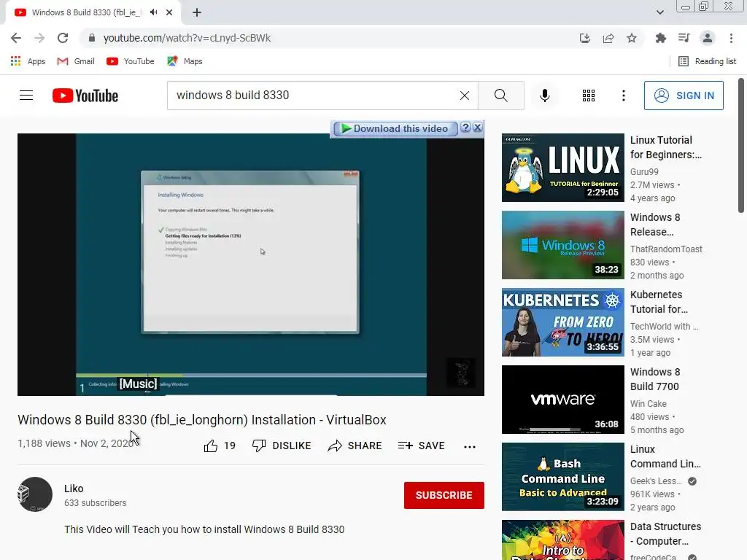Open Kubernetes From Zero to Hero thumbnail
The height and width of the screenshot is (560, 747).
(562, 322)
